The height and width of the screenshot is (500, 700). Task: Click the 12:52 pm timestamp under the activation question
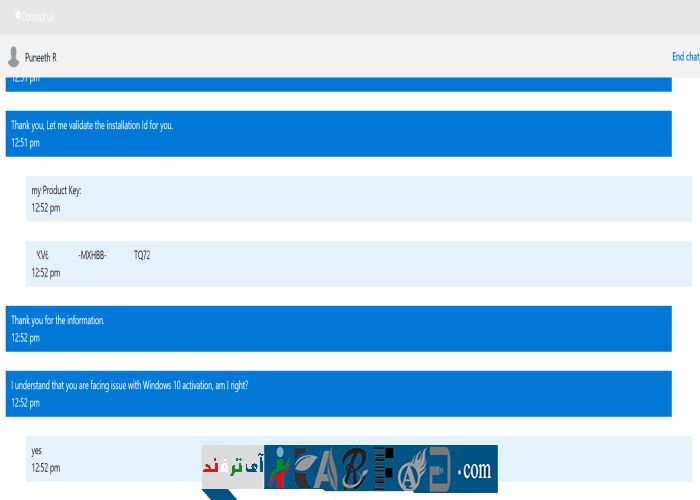[25, 403]
